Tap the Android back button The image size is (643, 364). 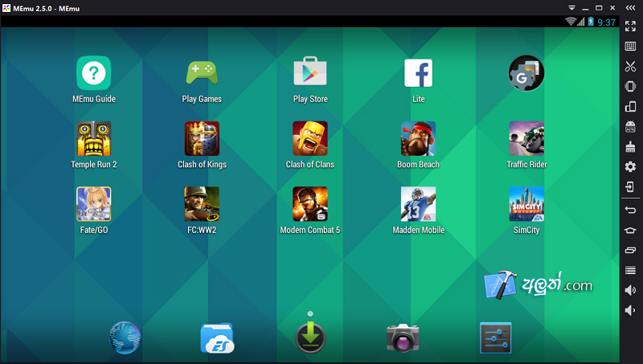pos(630,211)
